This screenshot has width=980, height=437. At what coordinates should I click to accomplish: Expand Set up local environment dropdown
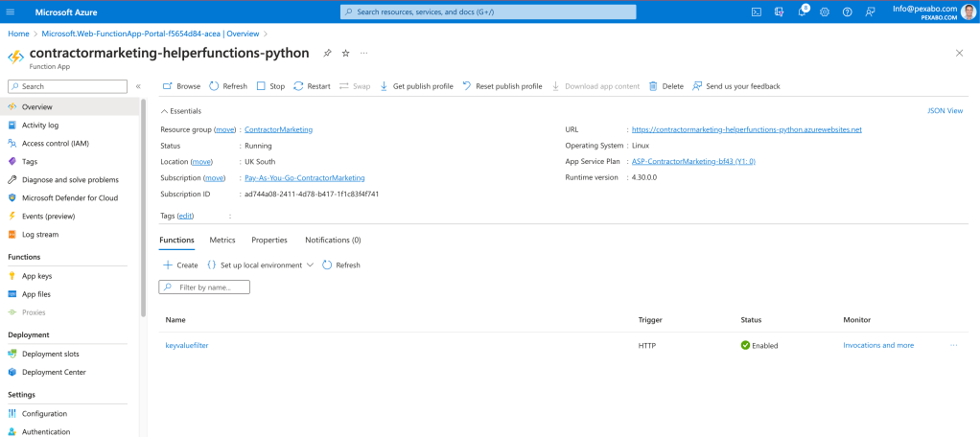pos(259,264)
